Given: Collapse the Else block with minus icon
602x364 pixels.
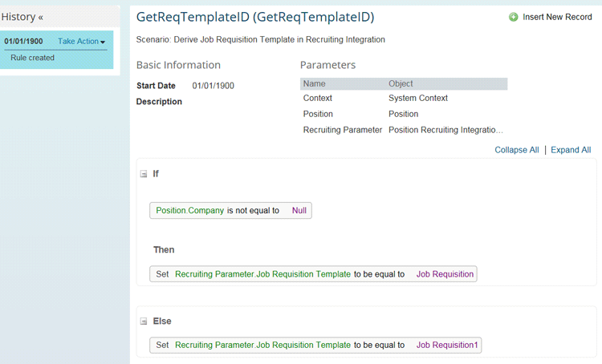Looking at the screenshot, I should 144,322.
